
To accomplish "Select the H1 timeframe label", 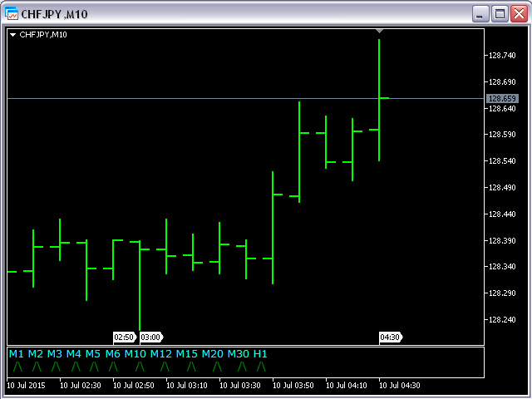I will [x=260, y=354].
